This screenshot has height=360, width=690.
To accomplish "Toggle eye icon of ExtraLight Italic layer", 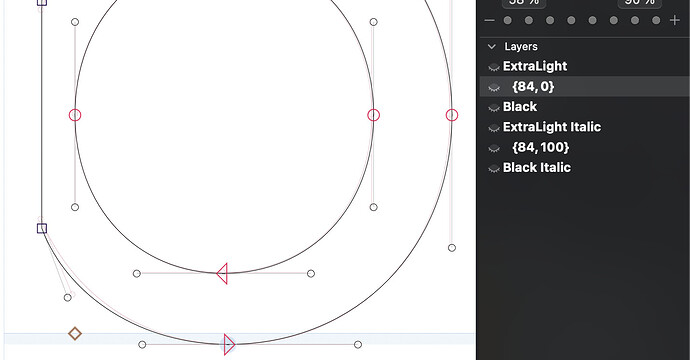I will click(x=494, y=128).
